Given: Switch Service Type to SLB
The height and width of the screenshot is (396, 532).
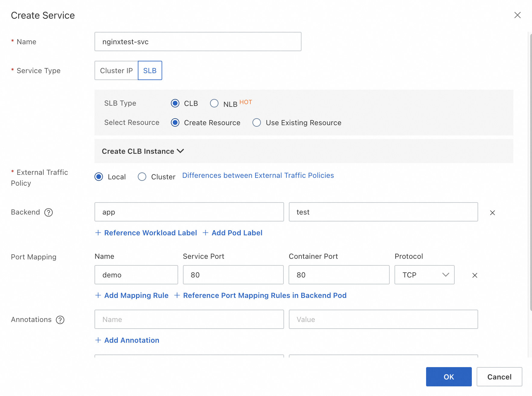Looking at the screenshot, I should [x=150, y=70].
